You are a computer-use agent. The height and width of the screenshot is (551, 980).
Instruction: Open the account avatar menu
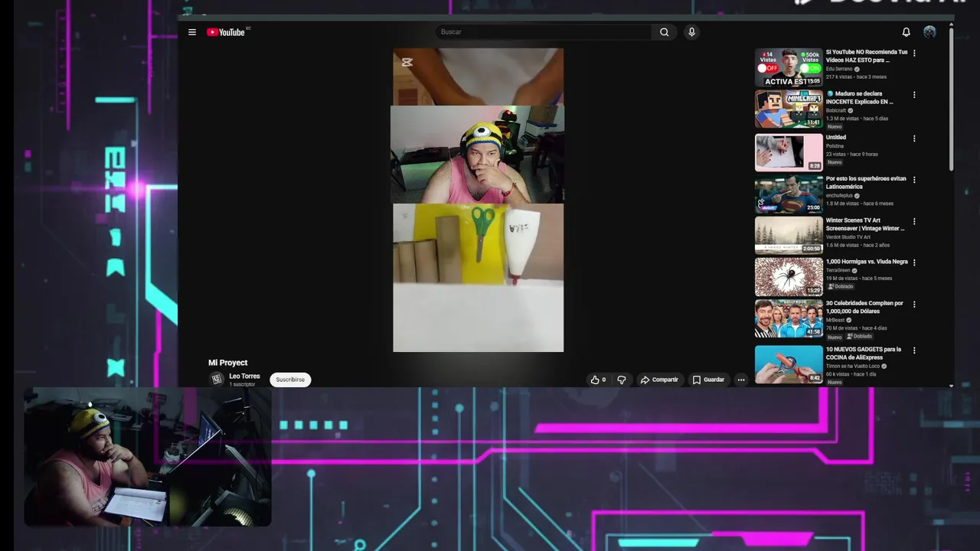(929, 32)
